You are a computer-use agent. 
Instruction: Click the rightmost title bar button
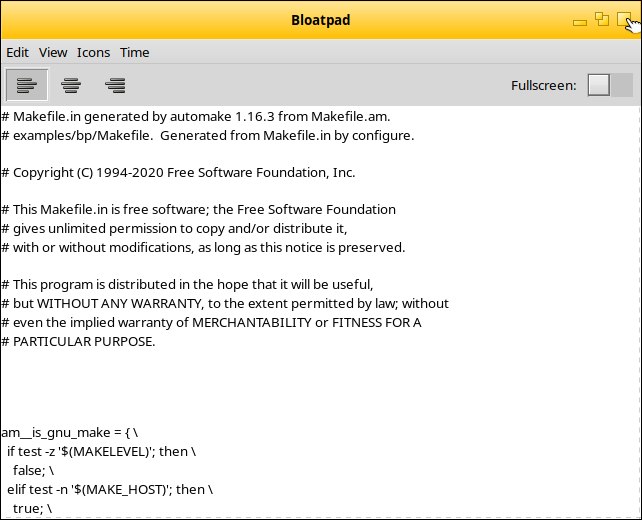[624, 19]
